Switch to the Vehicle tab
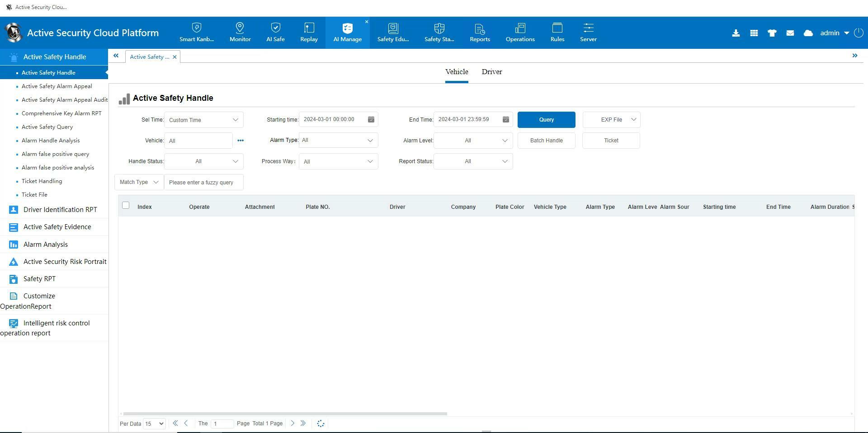This screenshot has width=868, height=433. (457, 72)
